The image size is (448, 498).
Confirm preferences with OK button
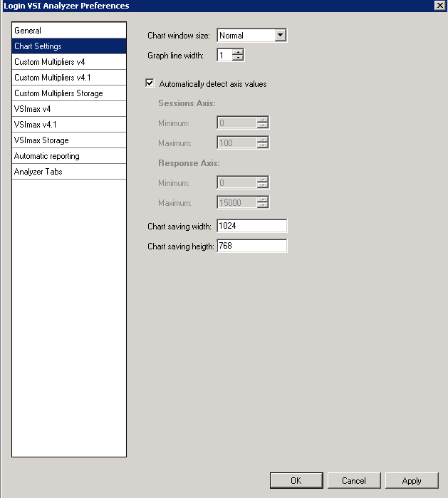click(296, 480)
